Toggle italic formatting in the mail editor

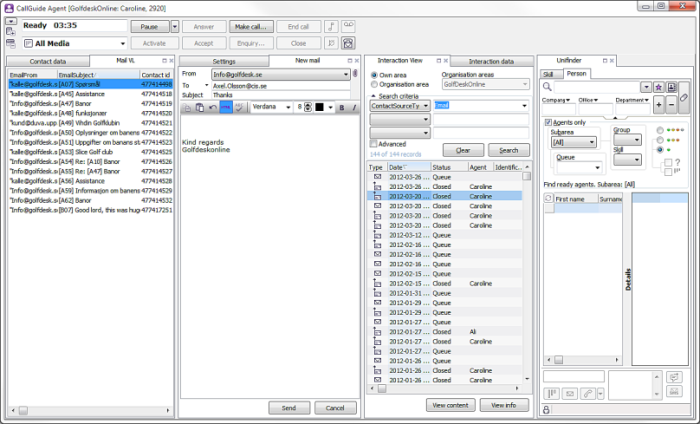[x=354, y=107]
